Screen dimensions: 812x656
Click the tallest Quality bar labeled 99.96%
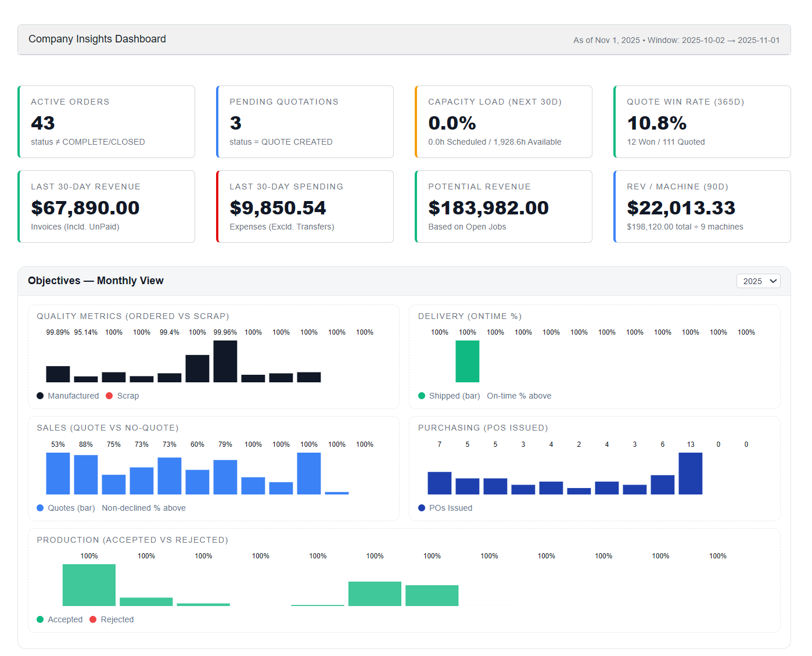(225, 361)
